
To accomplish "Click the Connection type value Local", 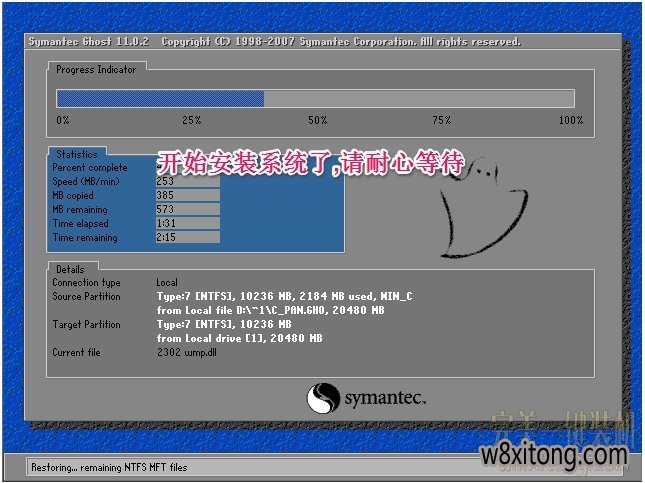I will [x=167, y=283].
